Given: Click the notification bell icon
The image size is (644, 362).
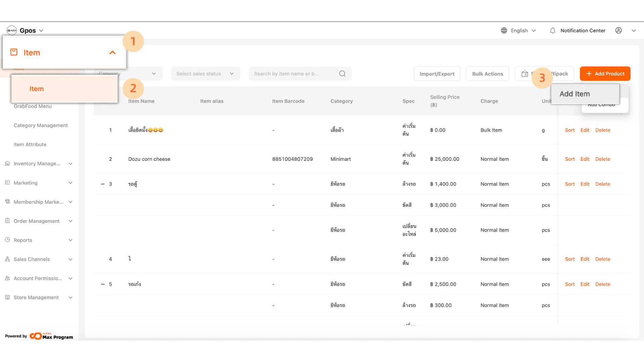Looking at the screenshot, I should 552,31.
